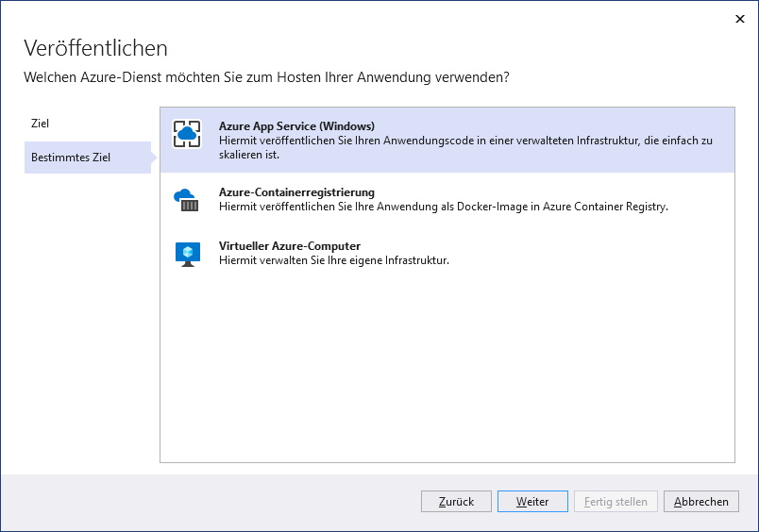This screenshot has height=532, width=759.
Task: Select Azure-Containerregistrierung title
Action: pyautogui.click(x=296, y=192)
